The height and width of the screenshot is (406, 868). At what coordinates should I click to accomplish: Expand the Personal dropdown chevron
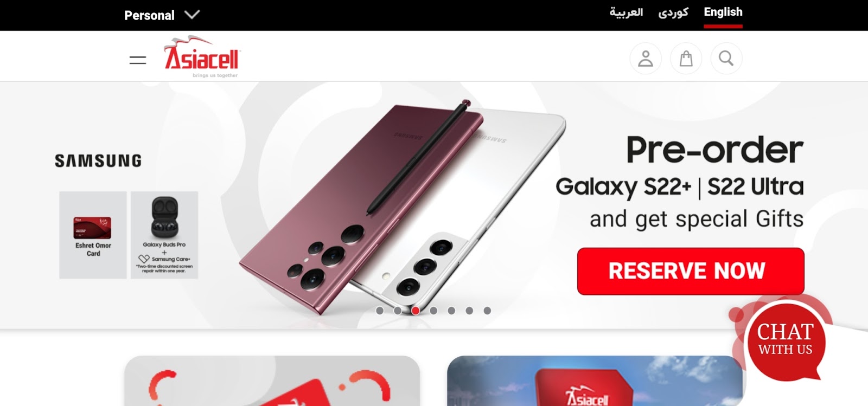click(192, 15)
